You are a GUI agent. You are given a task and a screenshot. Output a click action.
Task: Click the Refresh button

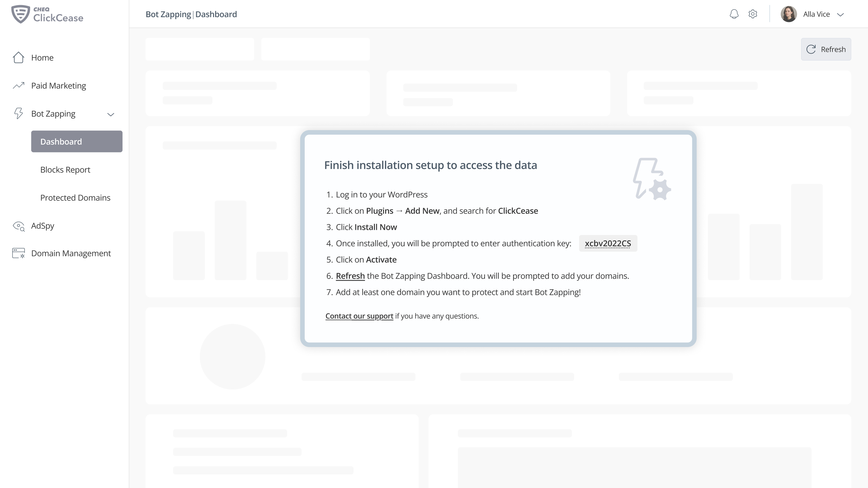point(826,49)
